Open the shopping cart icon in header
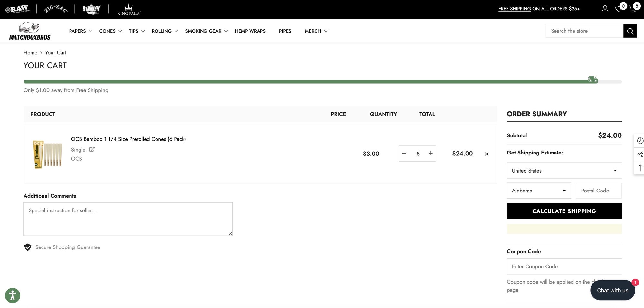 (633, 9)
